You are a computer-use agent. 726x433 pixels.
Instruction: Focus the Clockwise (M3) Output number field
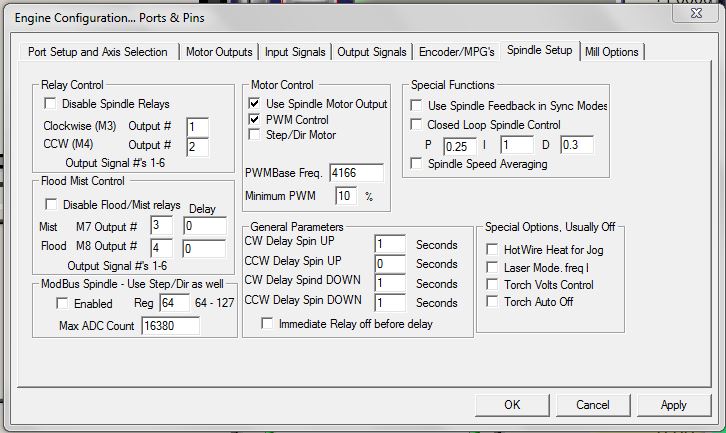(x=197, y=126)
